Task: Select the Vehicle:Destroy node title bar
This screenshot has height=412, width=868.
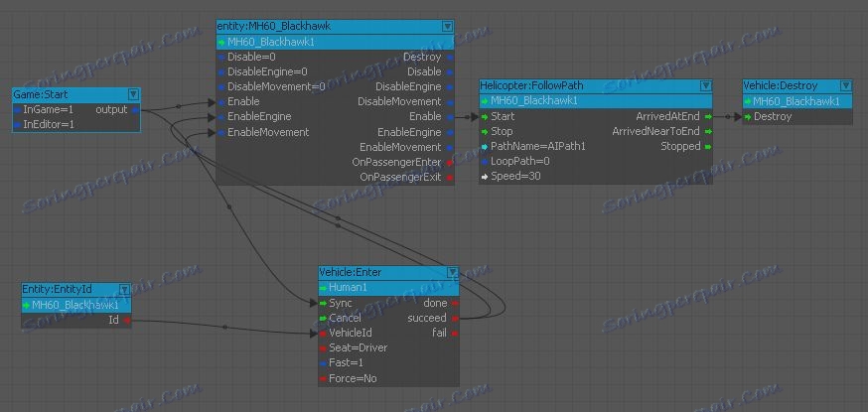Action: click(797, 85)
